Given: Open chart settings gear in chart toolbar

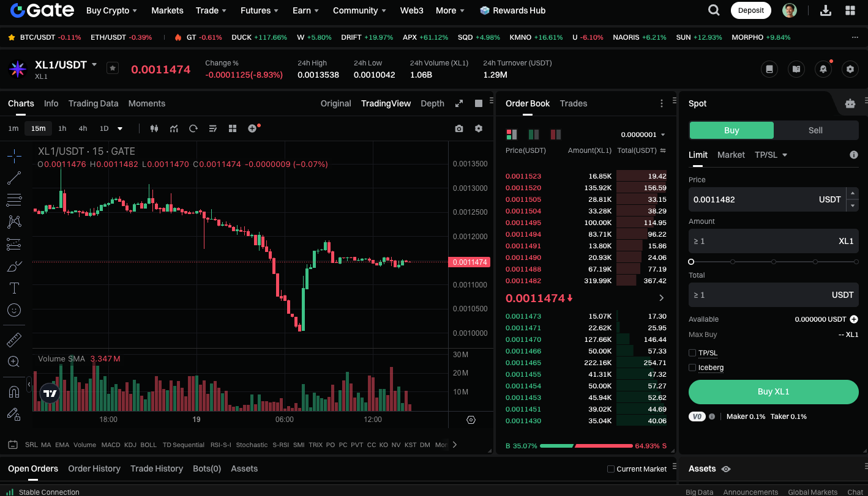Looking at the screenshot, I should point(479,128).
